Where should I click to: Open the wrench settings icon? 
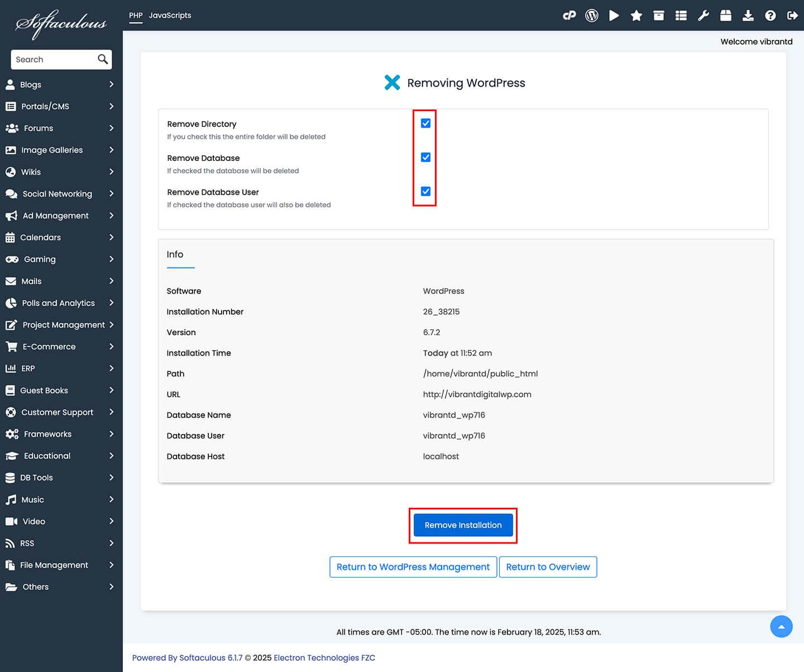coord(703,16)
